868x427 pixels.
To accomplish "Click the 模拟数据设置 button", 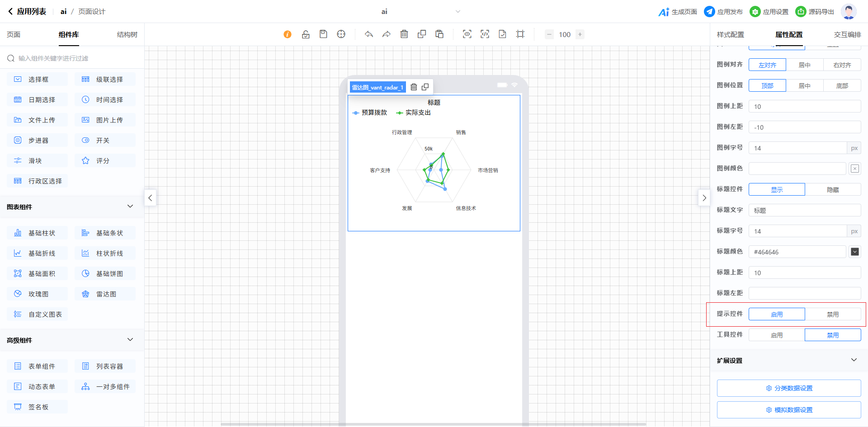I will pos(789,410).
